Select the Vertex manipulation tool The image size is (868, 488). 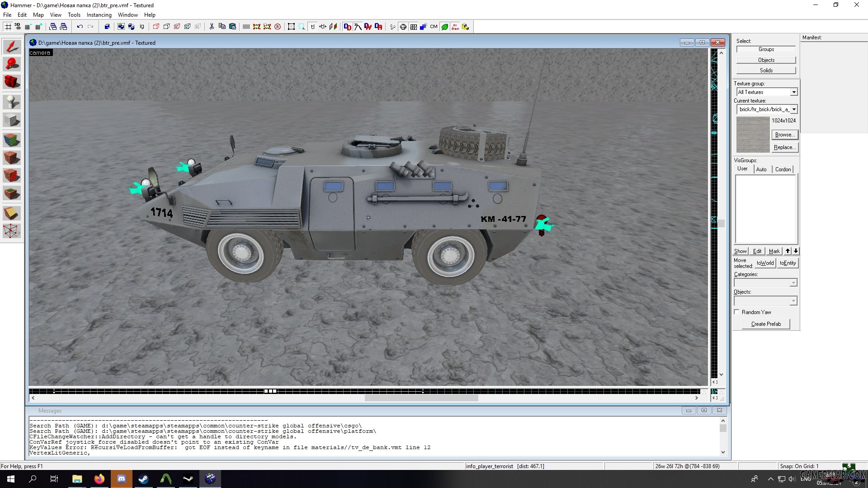[x=12, y=231]
